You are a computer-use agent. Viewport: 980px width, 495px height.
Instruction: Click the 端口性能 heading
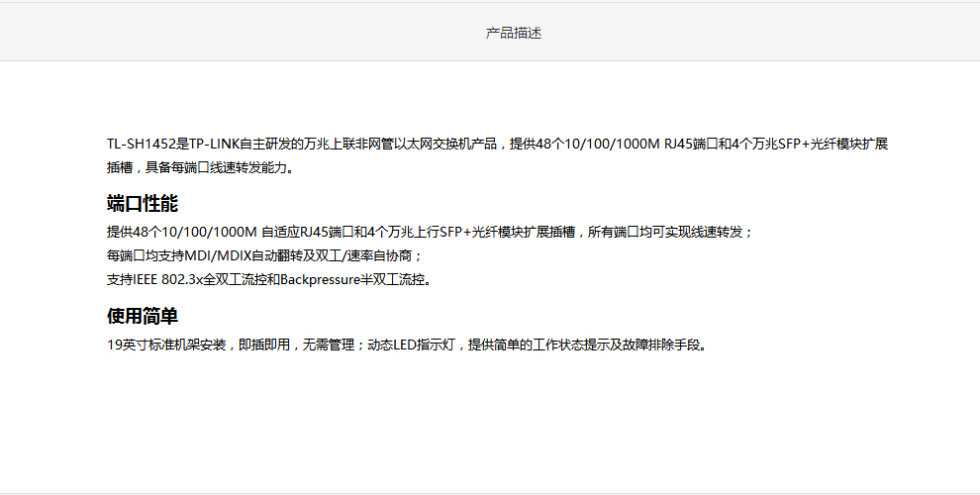(143, 204)
